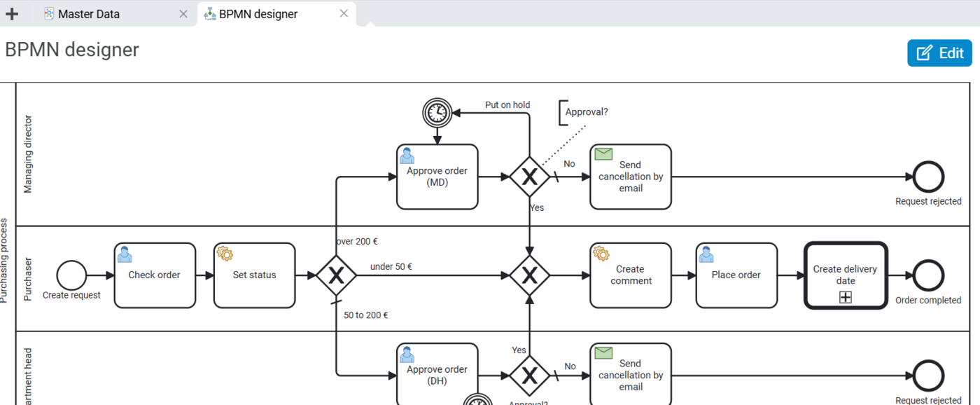Select the Create request start event
This screenshot has width=980, height=405.
coord(71,275)
